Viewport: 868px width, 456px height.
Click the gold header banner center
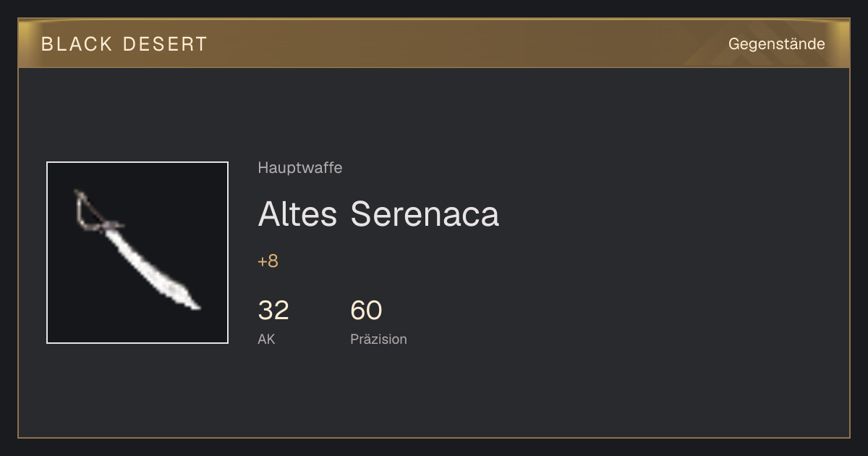click(434, 43)
